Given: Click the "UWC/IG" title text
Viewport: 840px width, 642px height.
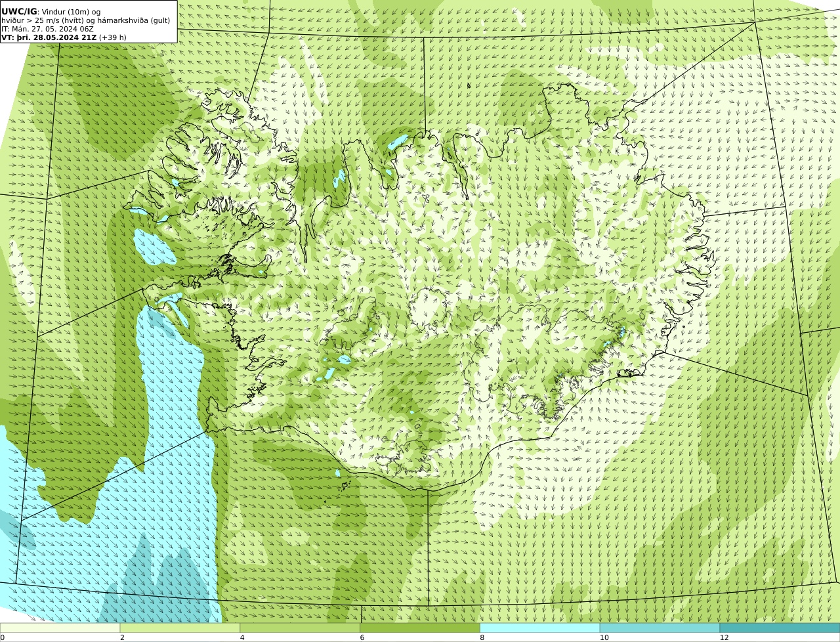Looking at the screenshot, I should pos(19,11).
